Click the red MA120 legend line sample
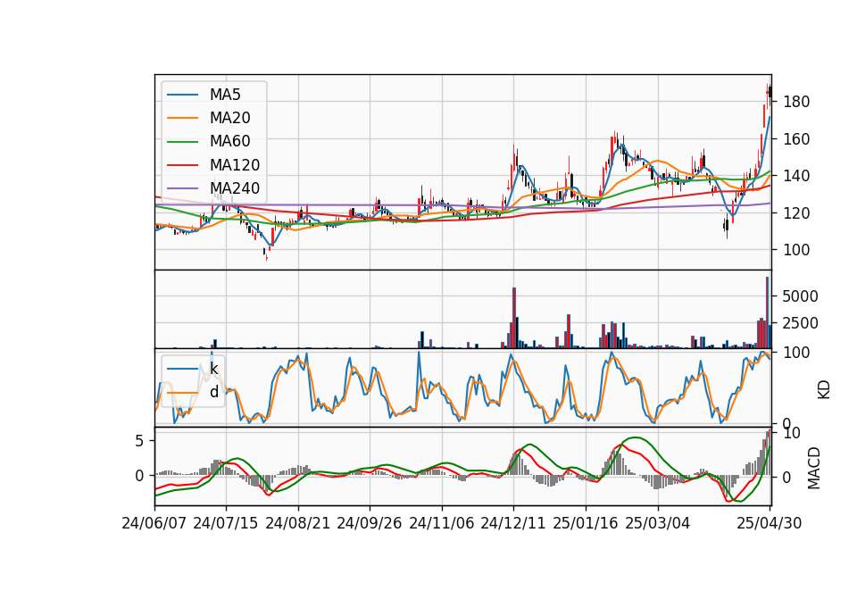This screenshot has height=616, width=857. (x=183, y=166)
